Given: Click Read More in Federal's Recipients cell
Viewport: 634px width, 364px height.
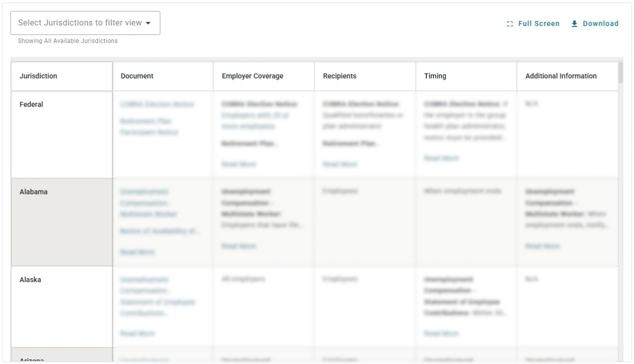Looking at the screenshot, I should coord(339,164).
